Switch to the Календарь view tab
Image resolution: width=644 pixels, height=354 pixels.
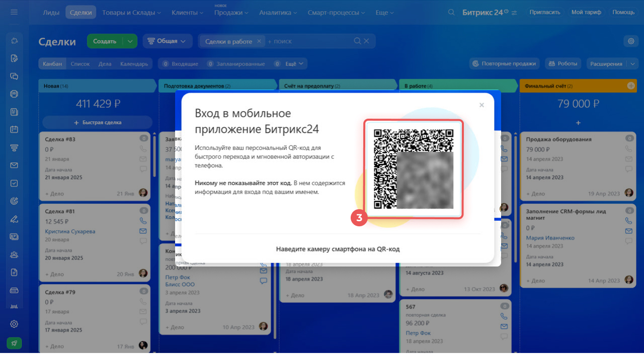134,64
